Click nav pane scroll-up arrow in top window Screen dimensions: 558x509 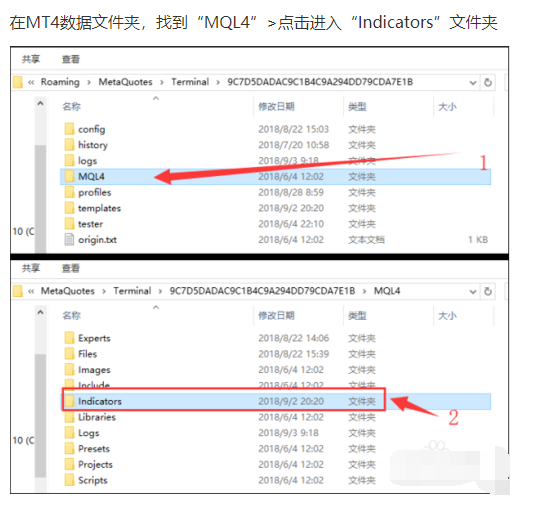pos(41,104)
